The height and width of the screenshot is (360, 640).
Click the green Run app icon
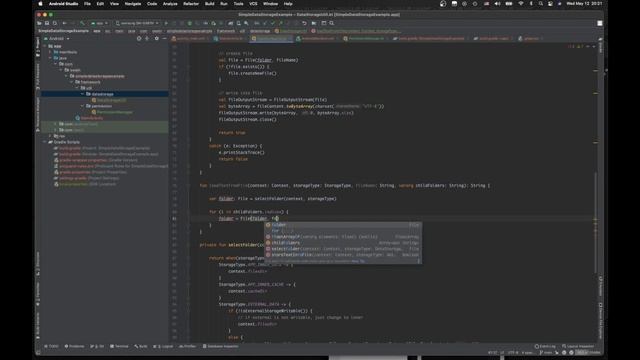pyautogui.click(x=166, y=23)
